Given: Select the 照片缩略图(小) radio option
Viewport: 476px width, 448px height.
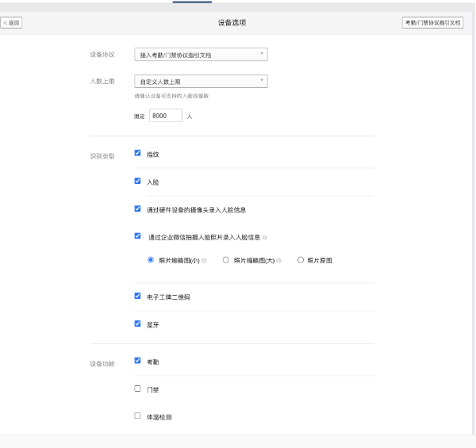Looking at the screenshot, I should click(x=151, y=259).
